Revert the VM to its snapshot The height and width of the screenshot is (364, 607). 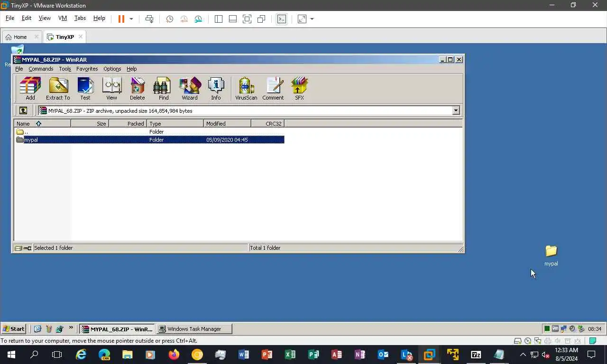(184, 19)
